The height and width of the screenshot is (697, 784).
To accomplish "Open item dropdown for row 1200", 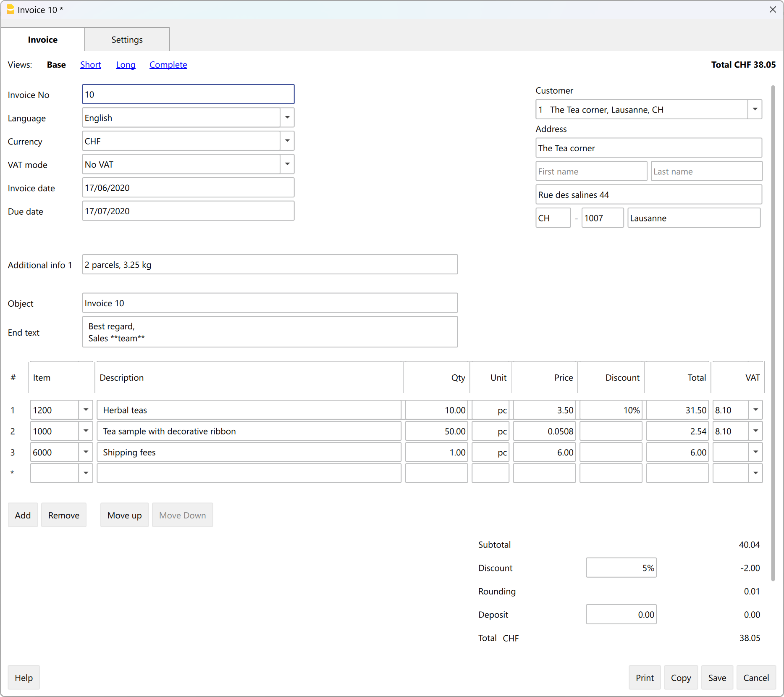I will (x=86, y=410).
